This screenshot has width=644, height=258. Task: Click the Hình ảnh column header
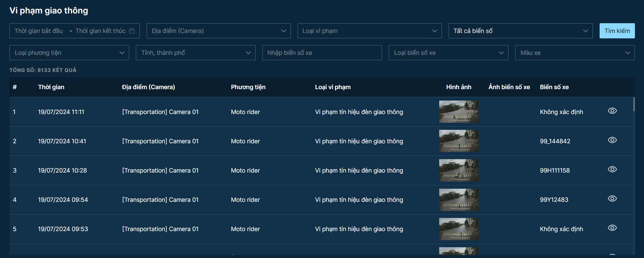pos(459,87)
